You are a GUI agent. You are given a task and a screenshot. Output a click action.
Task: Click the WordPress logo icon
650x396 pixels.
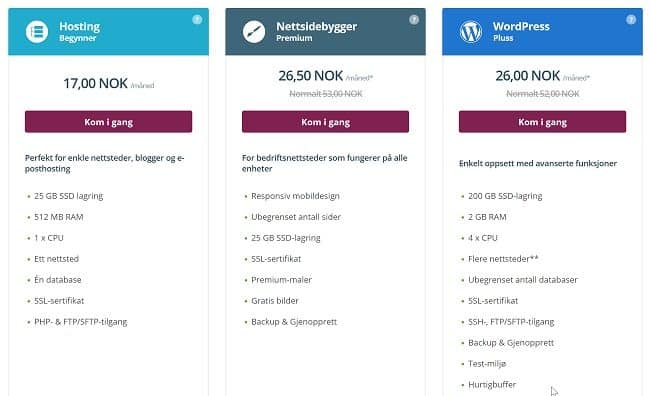coord(471,32)
